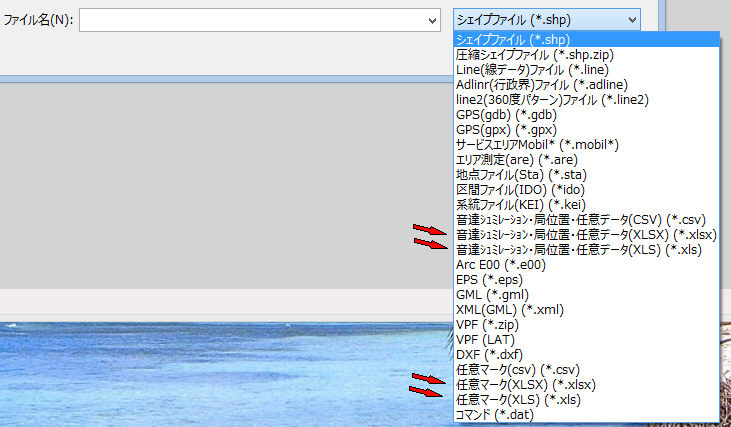
Task: Open the file type dropdown arrow
Action: 632,20
